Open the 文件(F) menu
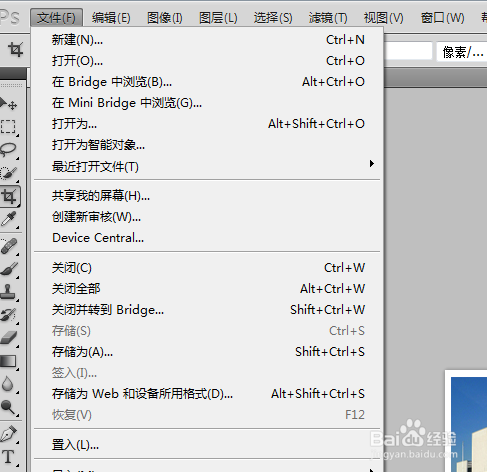Viewport: 487px width, 472px height. pyautogui.click(x=56, y=18)
